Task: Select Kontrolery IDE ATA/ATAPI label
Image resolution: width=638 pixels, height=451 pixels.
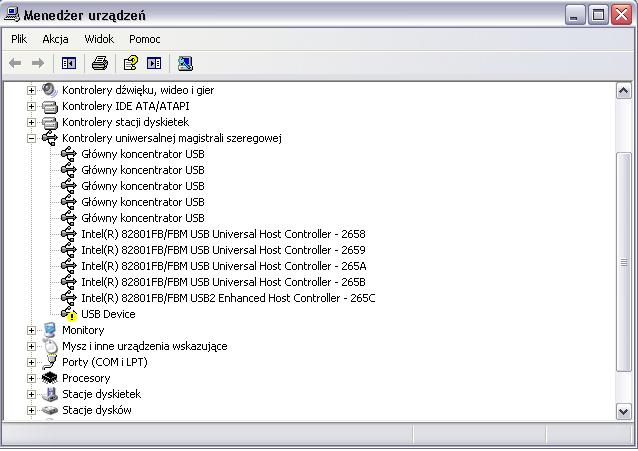Action: tap(126, 106)
